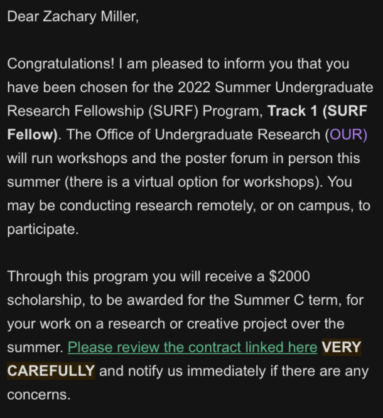
Task: Click the "$2000" scholarship amount
Action: [289, 277]
